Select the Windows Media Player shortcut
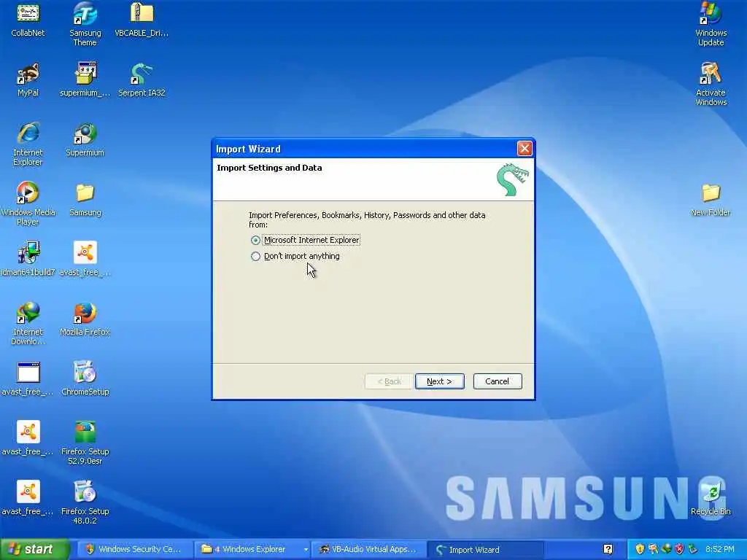The height and width of the screenshot is (560, 747). [28, 204]
